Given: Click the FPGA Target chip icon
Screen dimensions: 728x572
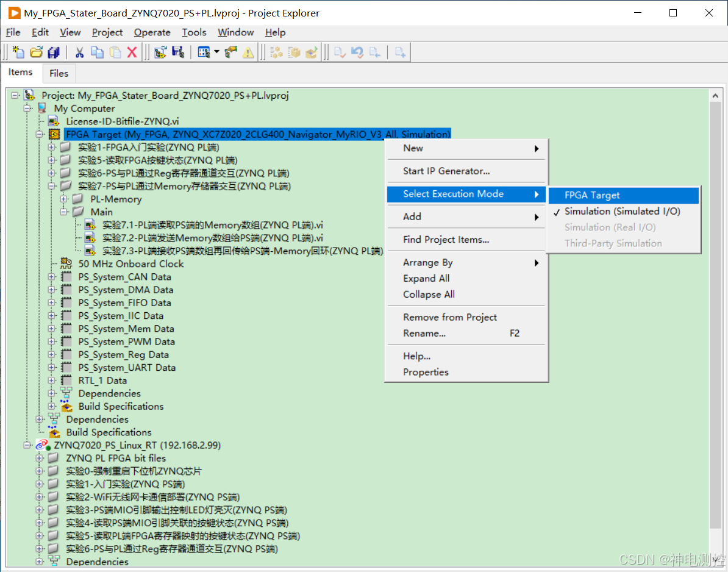Looking at the screenshot, I should point(54,134).
